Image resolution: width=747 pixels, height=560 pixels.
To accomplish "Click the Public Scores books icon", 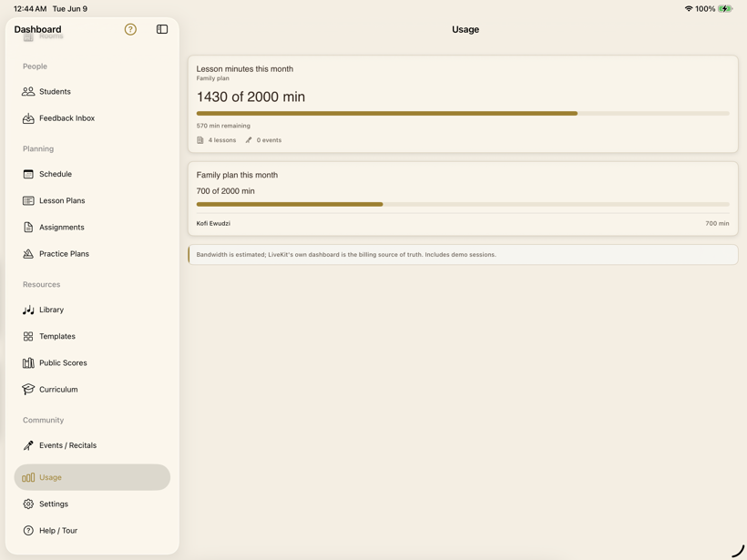I will 28,362.
